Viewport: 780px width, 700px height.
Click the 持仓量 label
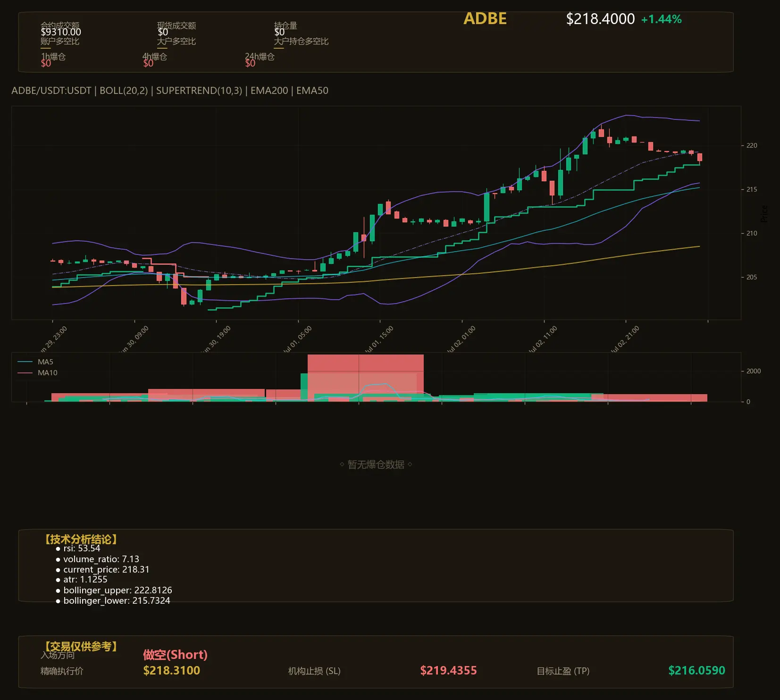(285, 25)
